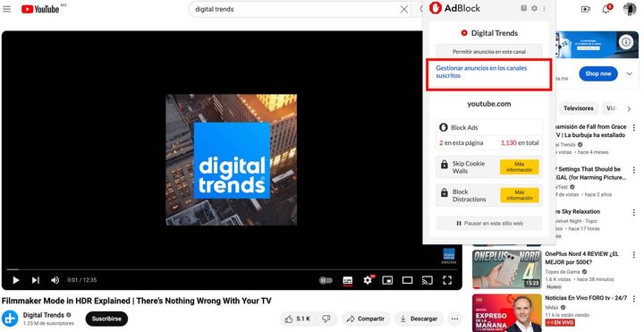Open the video player settings gear
644x332 pixels.
pyautogui.click(x=368, y=280)
